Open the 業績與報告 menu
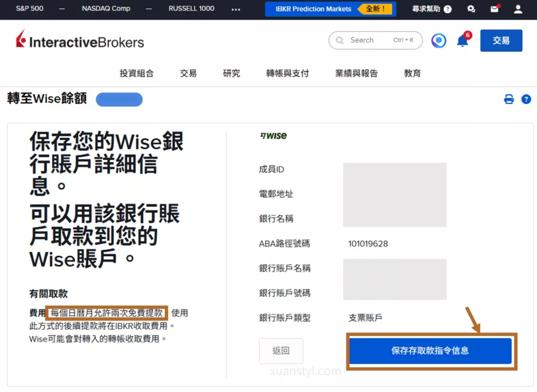The width and height of the screenshot is (537, 392). (x=357, y=73)
